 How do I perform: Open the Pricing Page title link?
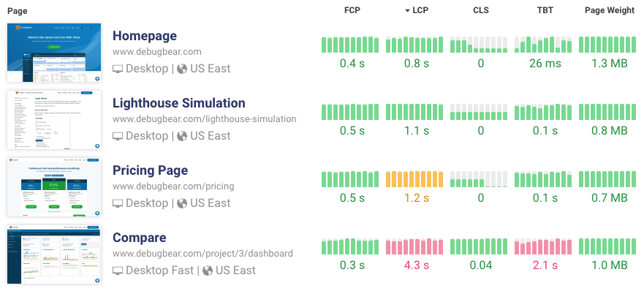tap(151, 170)
